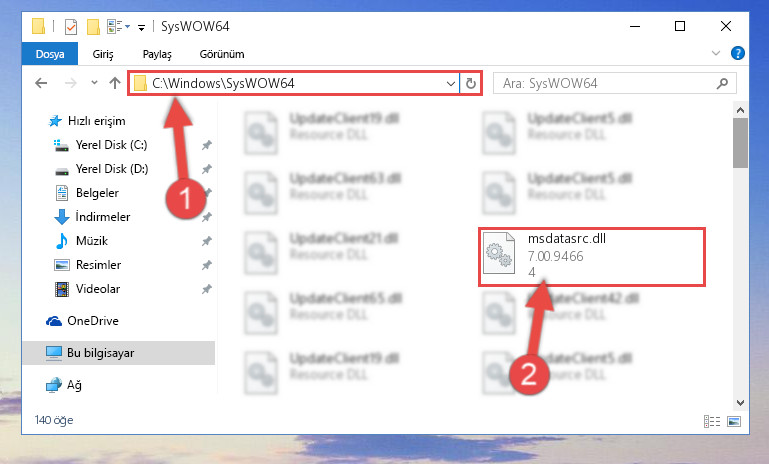This screenshot has height=464, width=769.
Task: Refresh the SysWOW64 folder view
Action: (x=471, y=83)
